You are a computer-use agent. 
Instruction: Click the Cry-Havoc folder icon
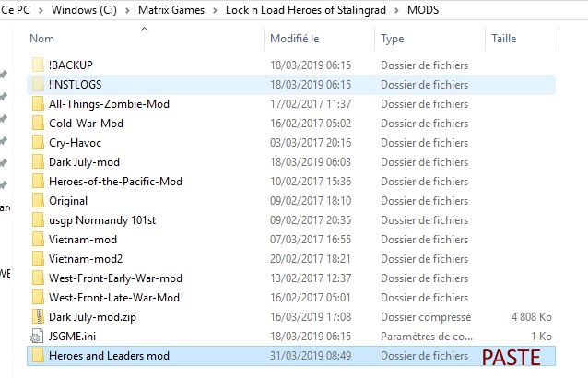coord(38,143)
